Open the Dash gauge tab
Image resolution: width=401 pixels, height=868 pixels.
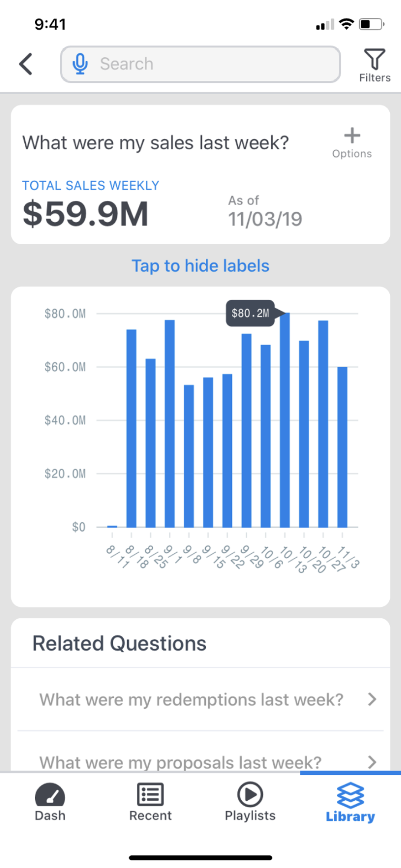(x=50, y=795)
